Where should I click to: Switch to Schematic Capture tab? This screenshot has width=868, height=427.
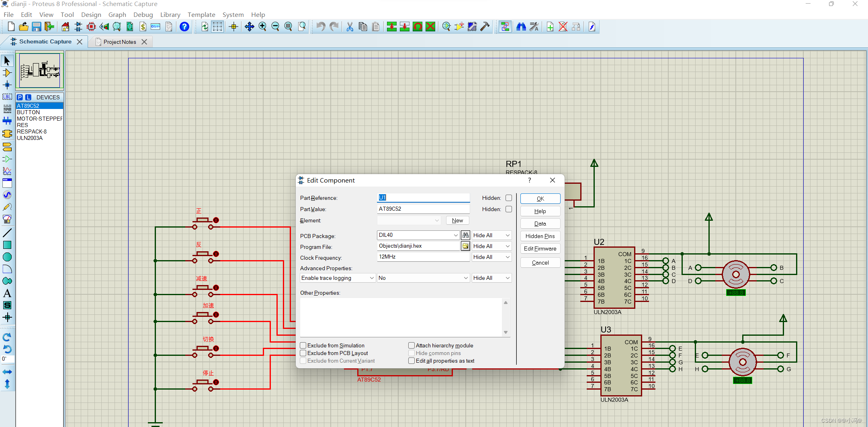click(45, 41)
